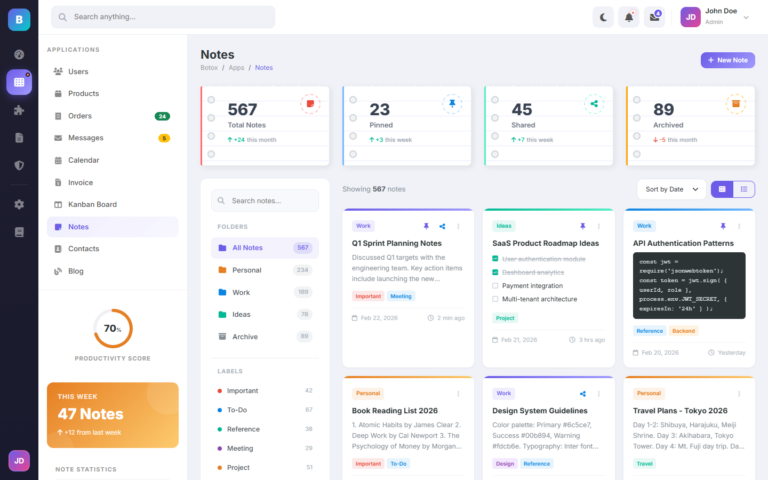Uncheck the User authentication module item

[x=495, y=258]
